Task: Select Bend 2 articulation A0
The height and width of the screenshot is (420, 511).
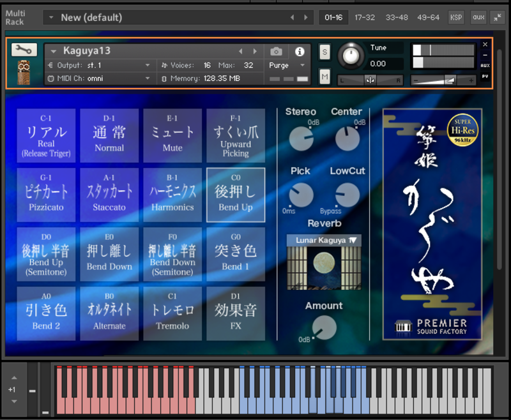Action: click(x=46, y=313)
